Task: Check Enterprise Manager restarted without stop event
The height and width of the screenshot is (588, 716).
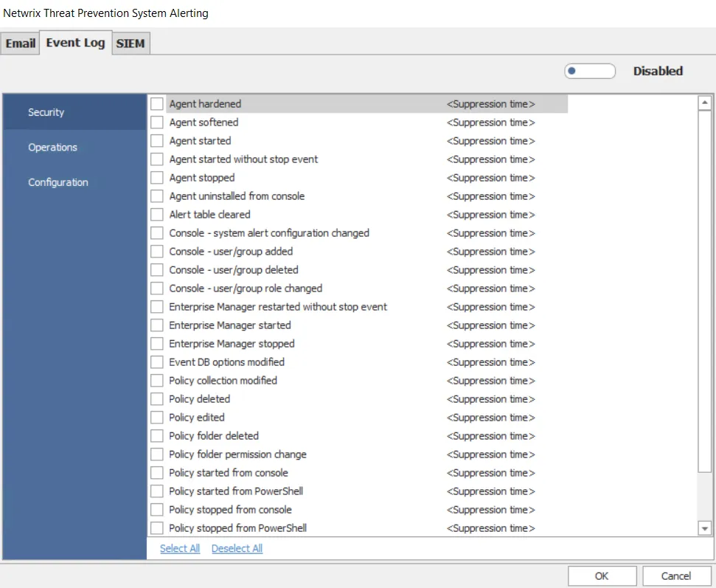Action: tap(156, 307)
